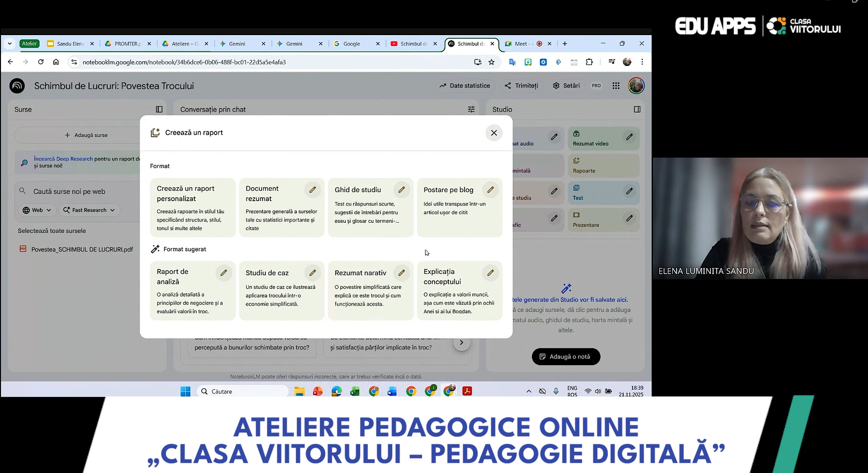Expand the Fast Research dropdown
Image resolution: width=868 pixels, height=473 pixels.
pyautogui.click(x=89, y=210)
